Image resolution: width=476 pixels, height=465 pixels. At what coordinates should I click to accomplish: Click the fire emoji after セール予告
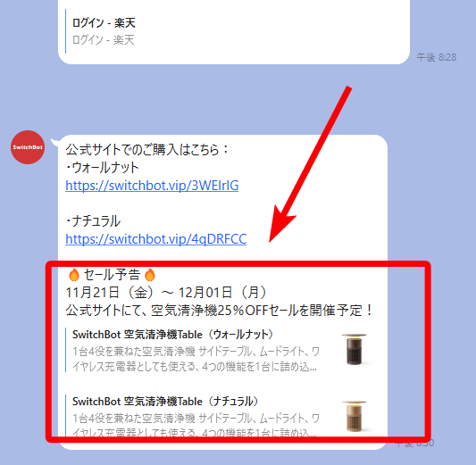[149, 275]
